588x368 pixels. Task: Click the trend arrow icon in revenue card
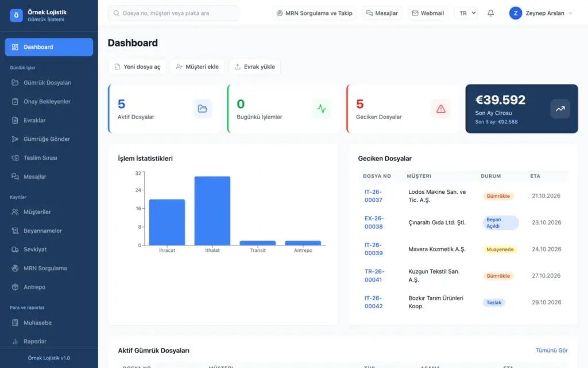click(560, 109)
